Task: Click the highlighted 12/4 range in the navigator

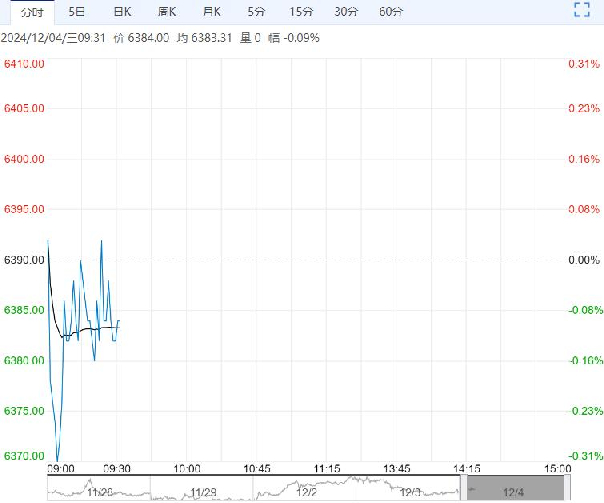Action: (512, 490)
